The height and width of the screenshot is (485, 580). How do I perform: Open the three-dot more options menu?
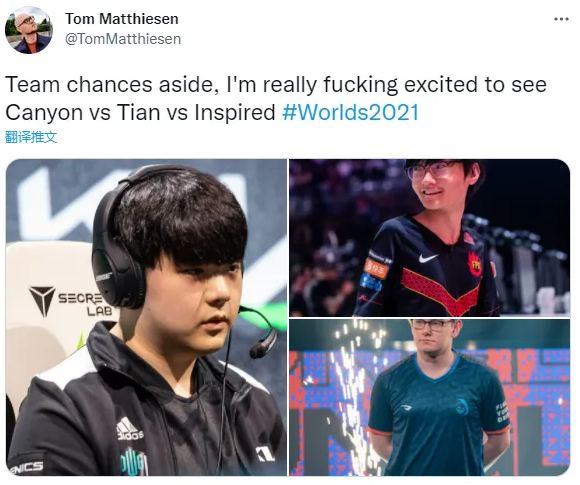coord(561,19)
